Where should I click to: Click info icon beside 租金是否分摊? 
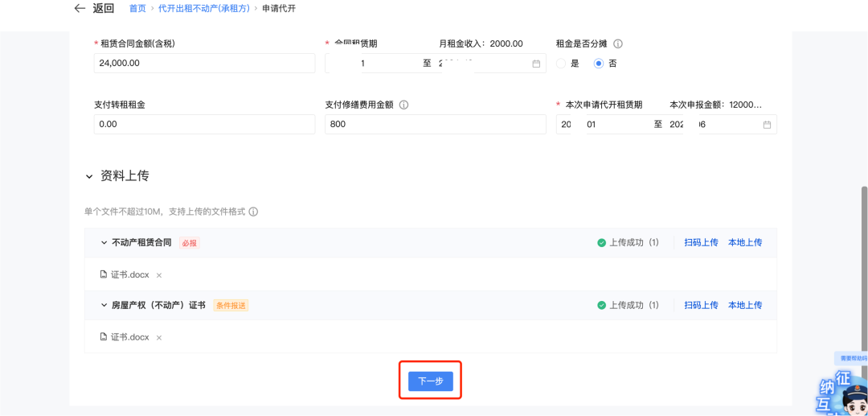[x=618, y=43]
